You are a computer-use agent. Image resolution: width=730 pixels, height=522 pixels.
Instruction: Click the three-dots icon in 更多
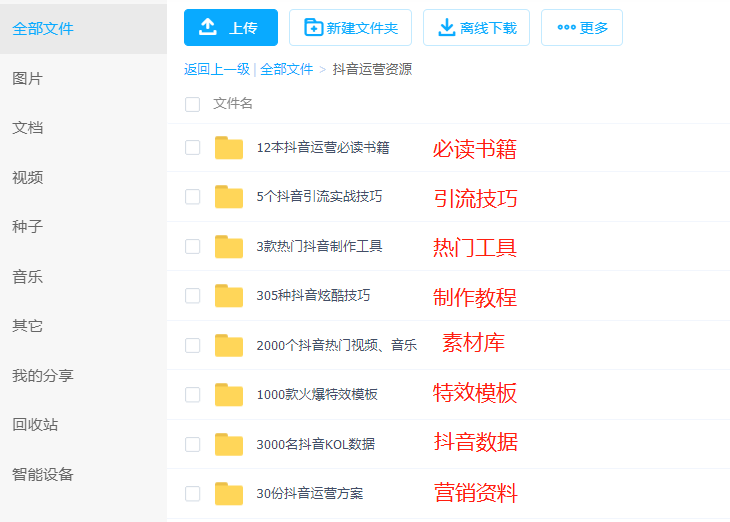pos(567,27)
